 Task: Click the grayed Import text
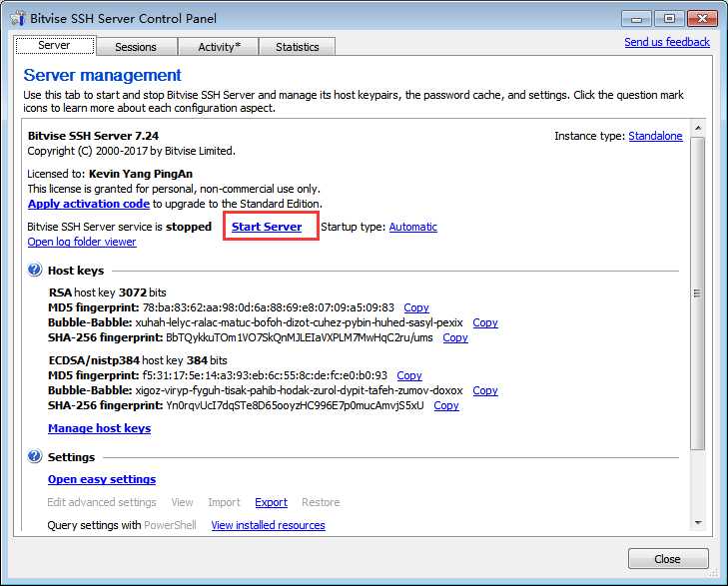(x=224, y=502)
